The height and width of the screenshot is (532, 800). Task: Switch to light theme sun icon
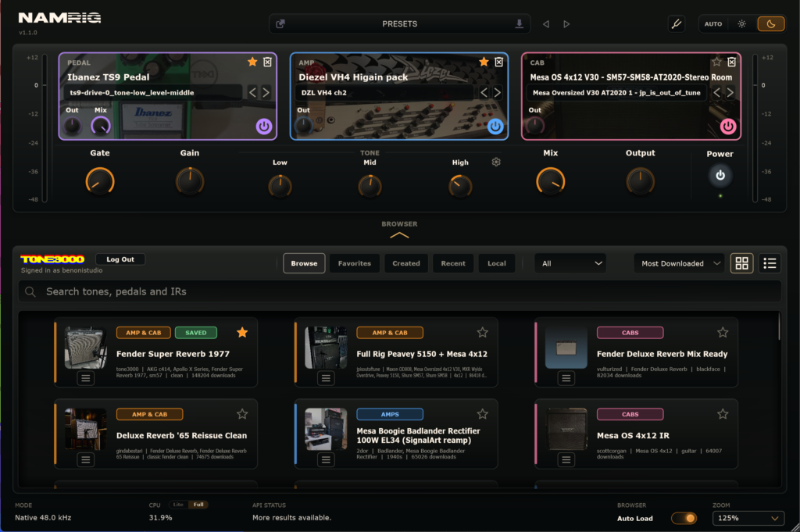click(742, 24)
